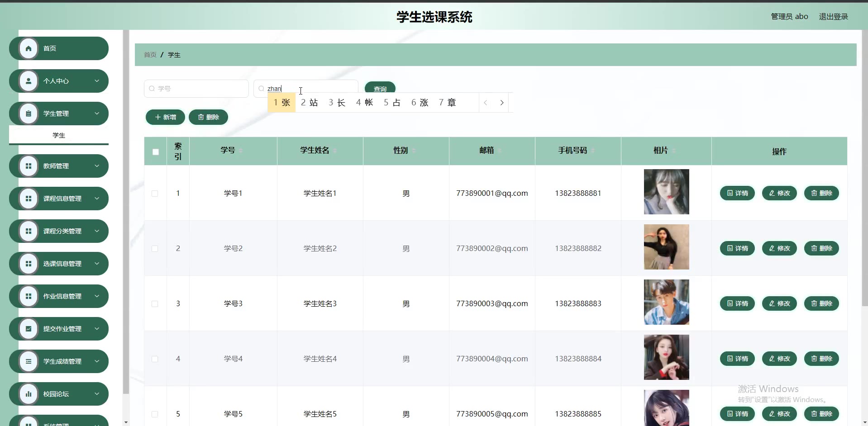Screen dimensions: 868x426
Task: Go to 首页 via breadcrumb
Action: [x=150, y=55]
